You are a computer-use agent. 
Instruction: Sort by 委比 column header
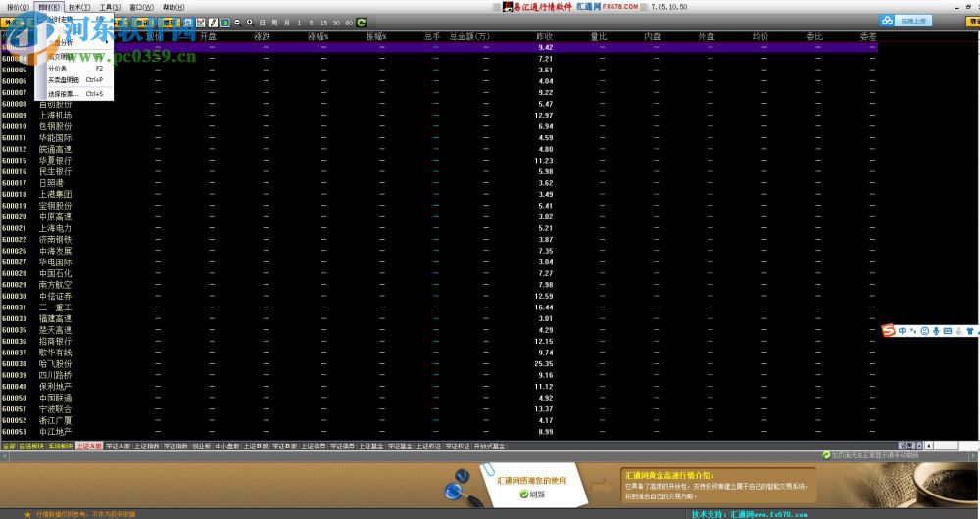pos(814,37)
